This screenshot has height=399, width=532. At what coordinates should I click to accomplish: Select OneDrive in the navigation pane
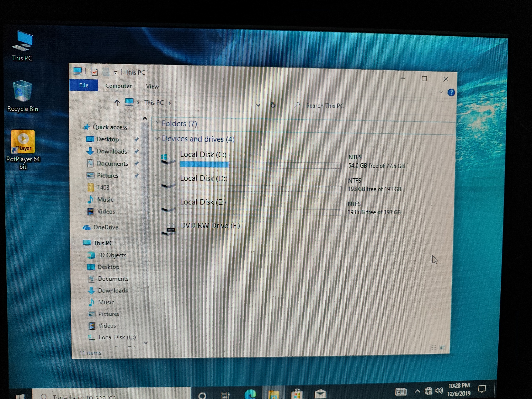coord(106,227)
